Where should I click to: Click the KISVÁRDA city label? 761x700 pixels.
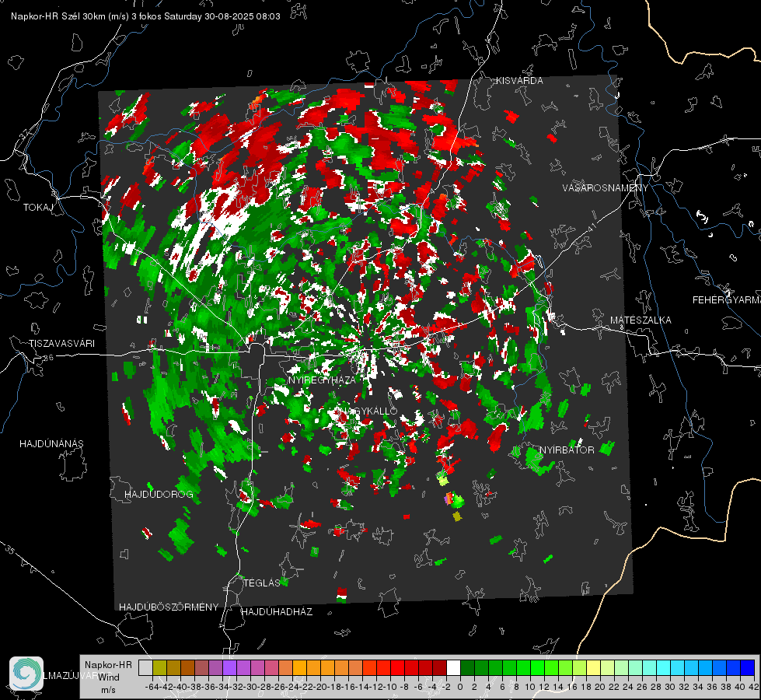519,81
